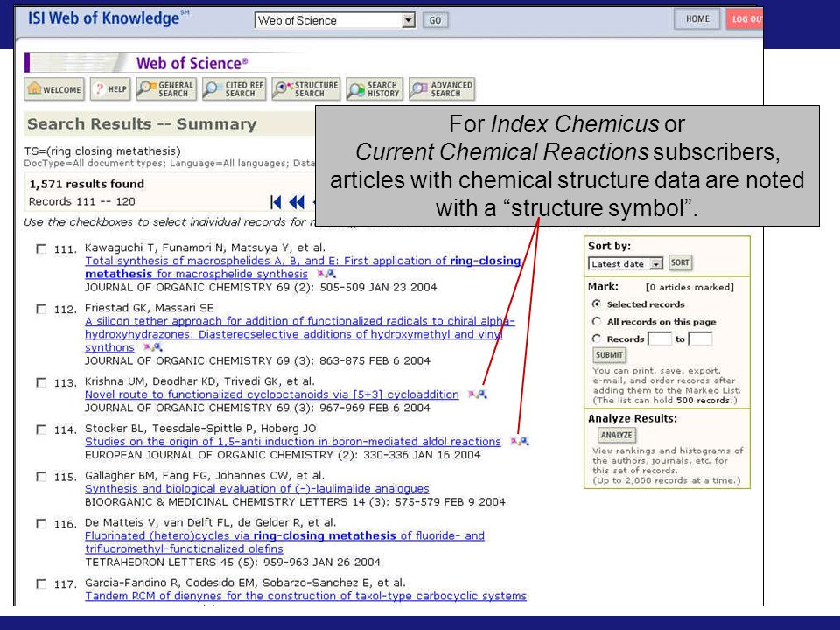The height and width of the screenshot is (630, 840).
Task: Select the 'Records' range radio option
Action: click(x=596, y=339)
